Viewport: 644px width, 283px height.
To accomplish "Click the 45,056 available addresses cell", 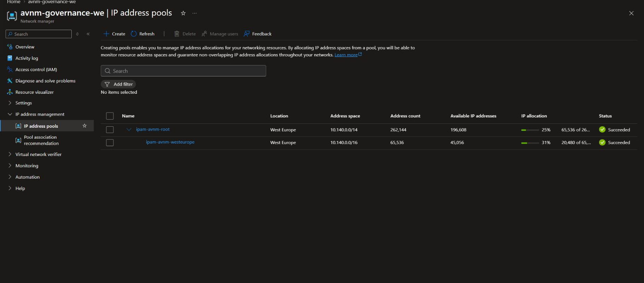I will click(457, 143).
